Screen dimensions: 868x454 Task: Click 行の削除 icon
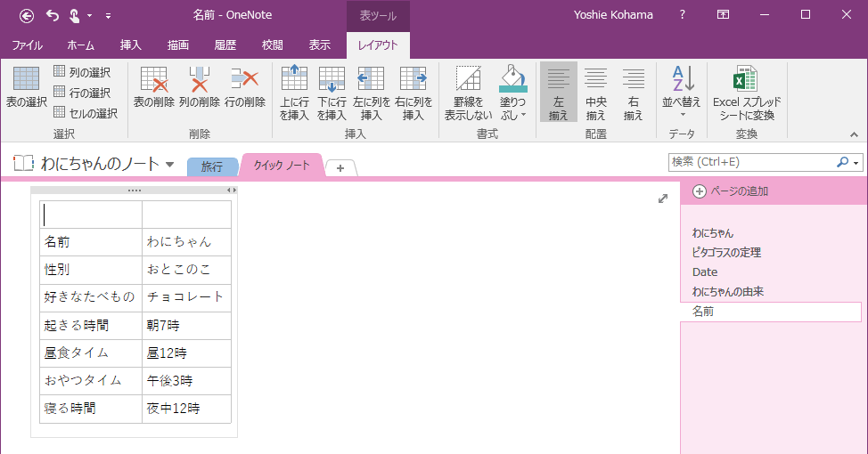(245, 87)
